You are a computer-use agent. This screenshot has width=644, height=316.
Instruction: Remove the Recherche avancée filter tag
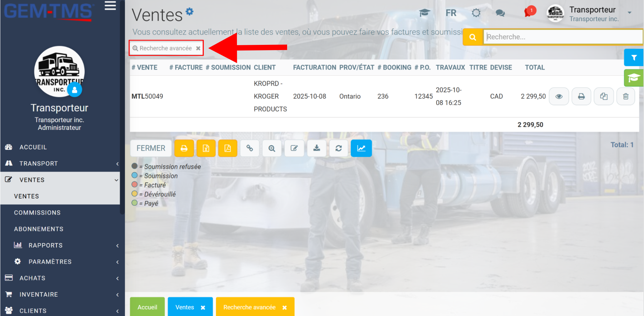[198, 48]
